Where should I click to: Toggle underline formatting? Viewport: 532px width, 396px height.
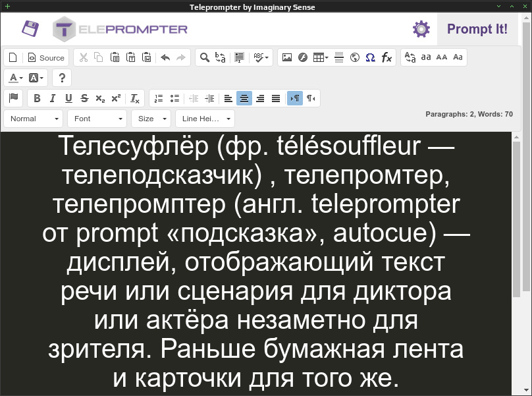coord(68,98)
